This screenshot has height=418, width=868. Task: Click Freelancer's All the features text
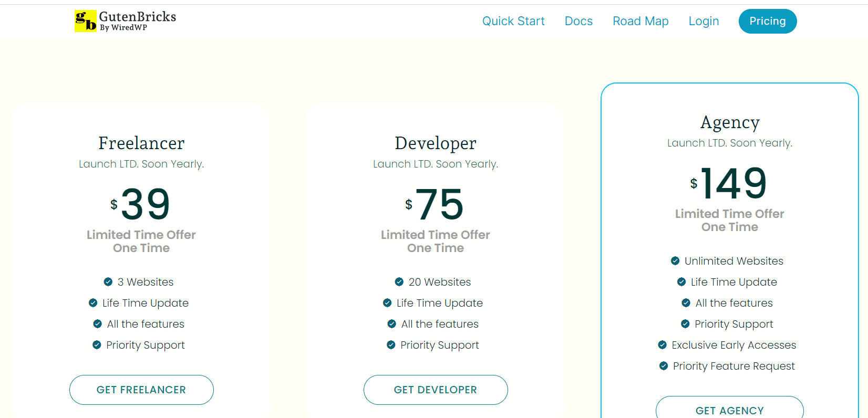146,324
